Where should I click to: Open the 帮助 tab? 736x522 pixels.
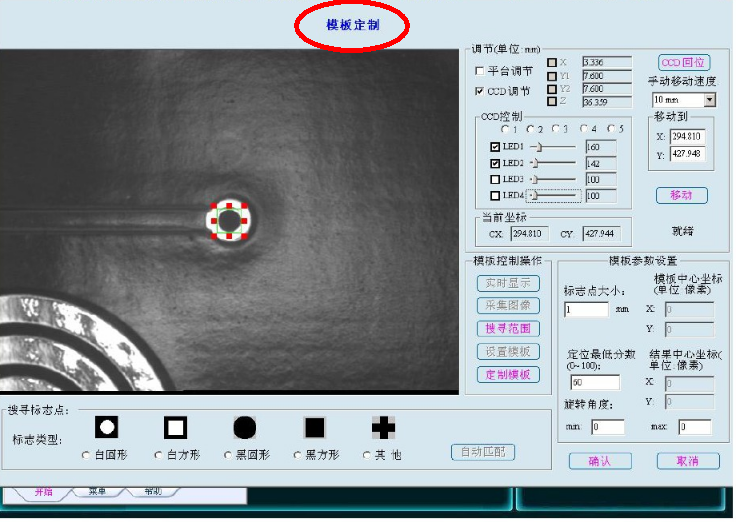(153, 492)
